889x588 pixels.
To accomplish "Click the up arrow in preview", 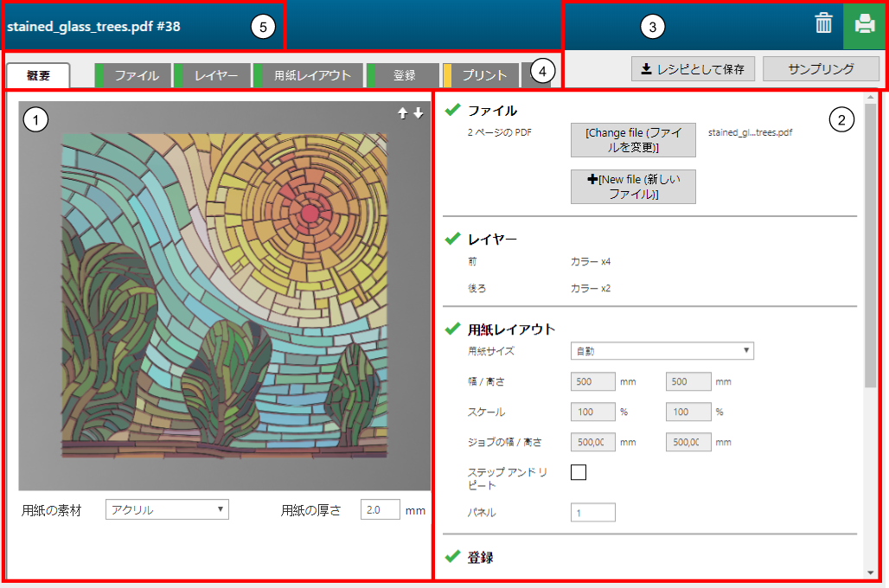I will tap(402, 112).
